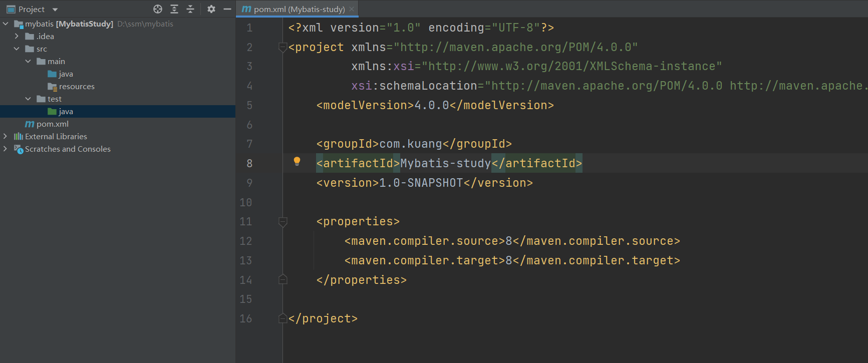Viewport: 868px width, 363px height.
Task: Click maven.compiler.source opening tag
Action: tap(425, 241)
